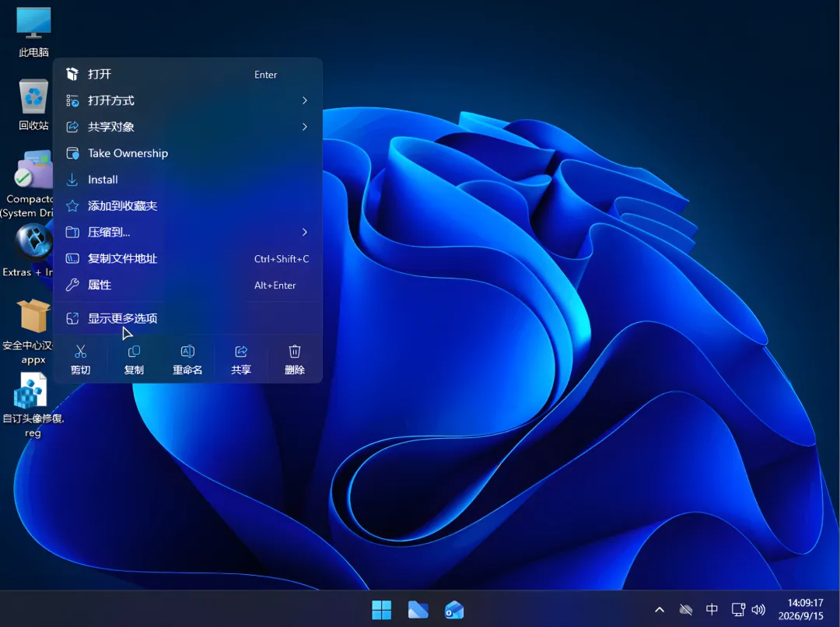Select the 自订头像修复.reg file icon
The height and width of the screenshot is (627, 840).
tap(33, 405)
